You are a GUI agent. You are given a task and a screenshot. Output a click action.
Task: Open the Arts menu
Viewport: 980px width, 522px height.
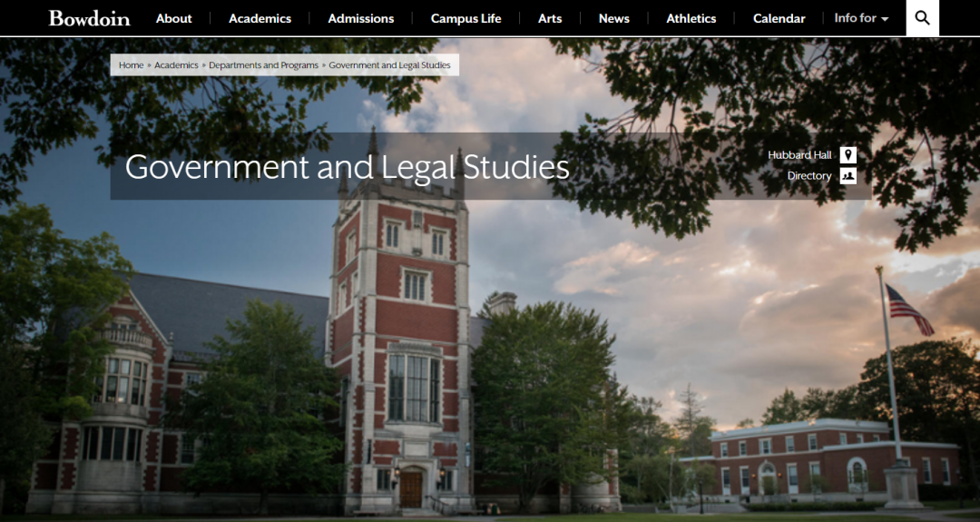(x=550, y=19)
